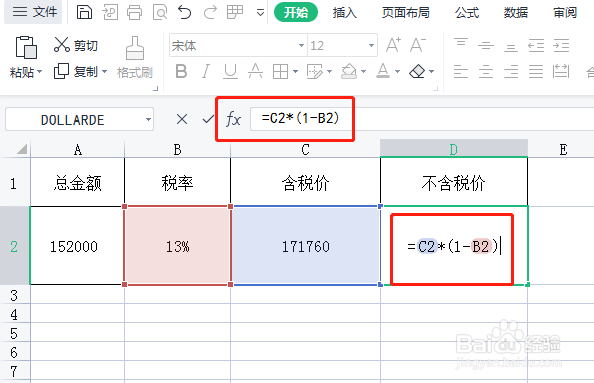Click the formula bar input =C2*(1-B2)
The image size is (594, 383).
(x=422, y=119)
